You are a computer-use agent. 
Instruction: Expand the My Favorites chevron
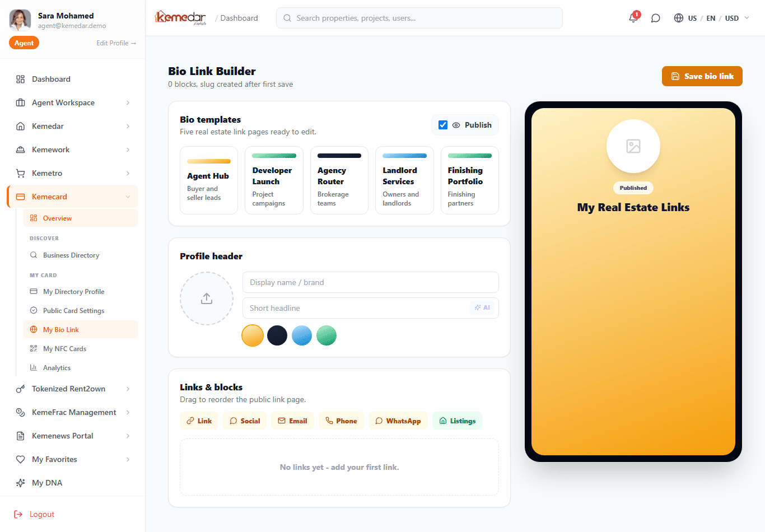(128, 459)
